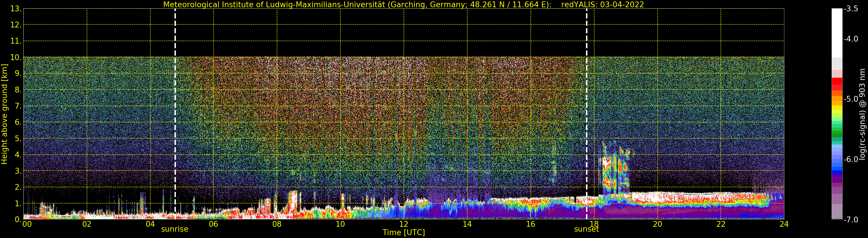The width and height of the screenshot is (868, 238).
Task: Click the height axis tick label 2
Action: (x=18, y=187)
